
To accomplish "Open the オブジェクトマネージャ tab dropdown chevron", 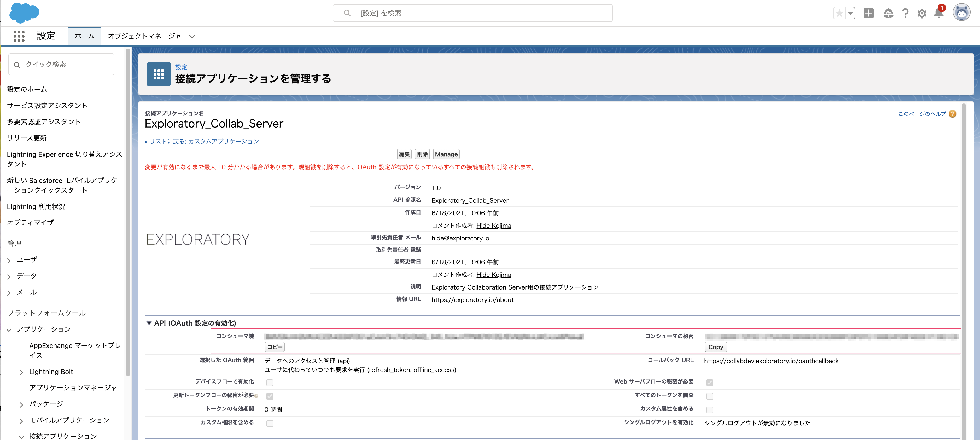I will pyautogui.click(x=192, y=37).
